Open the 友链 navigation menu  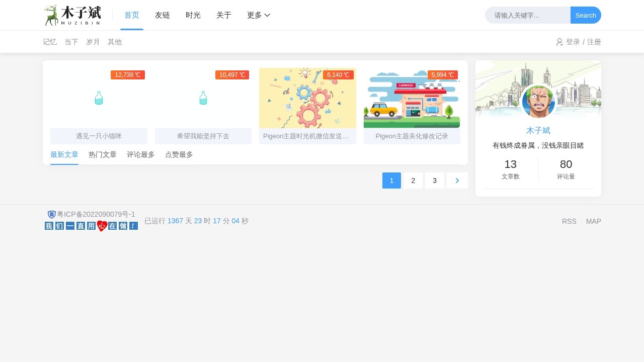click(x=163, y=15)
